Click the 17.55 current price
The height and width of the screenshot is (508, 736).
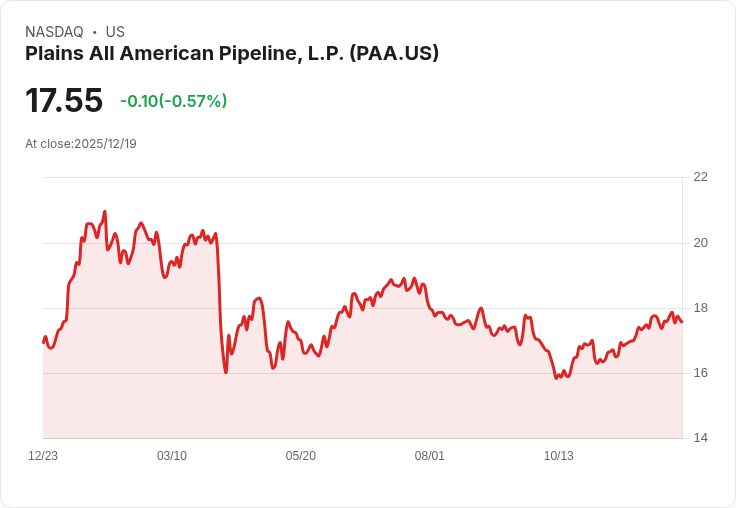click(x=64, y=101)
